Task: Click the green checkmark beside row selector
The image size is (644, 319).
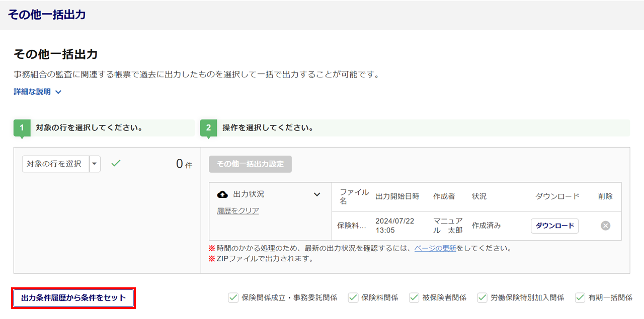Action: point(116,163)
